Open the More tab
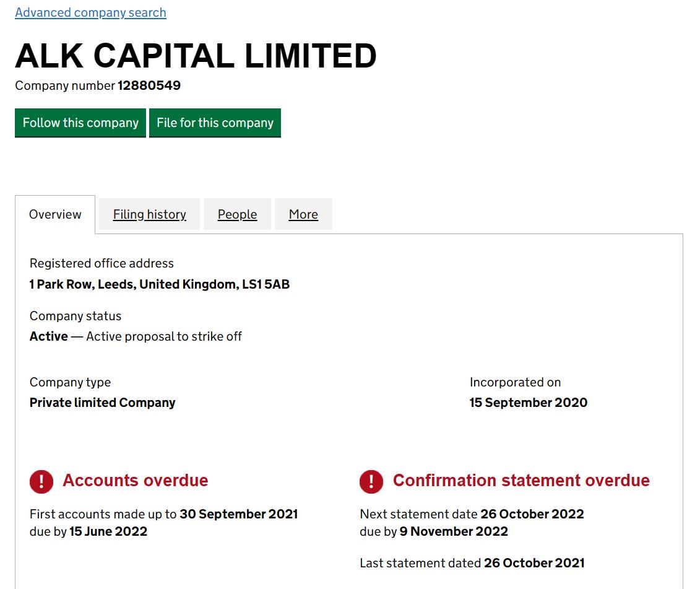This screenshot has width=700, height=589. (303, 214)
